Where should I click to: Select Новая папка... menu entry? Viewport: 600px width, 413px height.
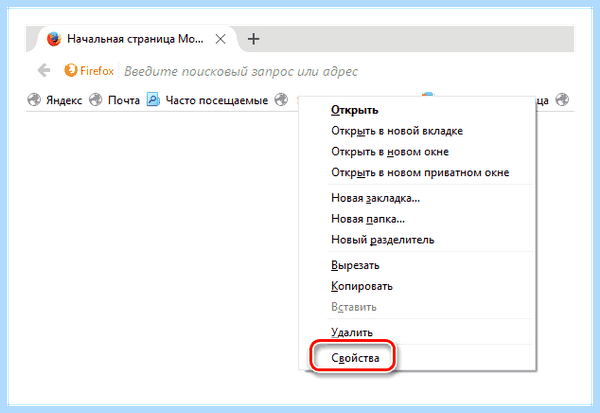417,219
